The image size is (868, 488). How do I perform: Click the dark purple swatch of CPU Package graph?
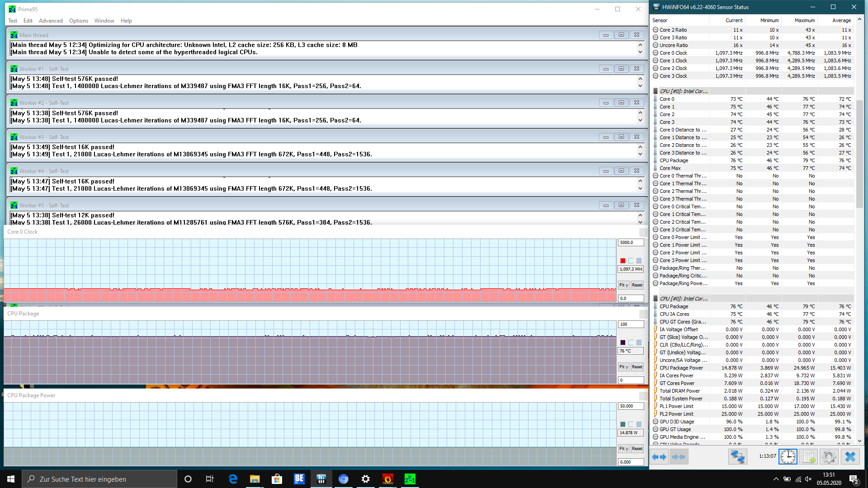(623, 343)
